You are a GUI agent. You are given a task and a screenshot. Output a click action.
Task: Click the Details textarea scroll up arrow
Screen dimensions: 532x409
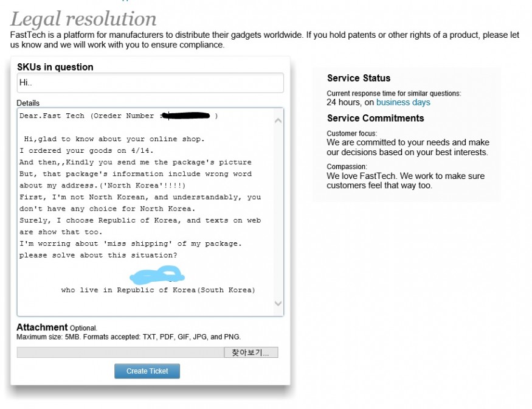tap(278, 121)
